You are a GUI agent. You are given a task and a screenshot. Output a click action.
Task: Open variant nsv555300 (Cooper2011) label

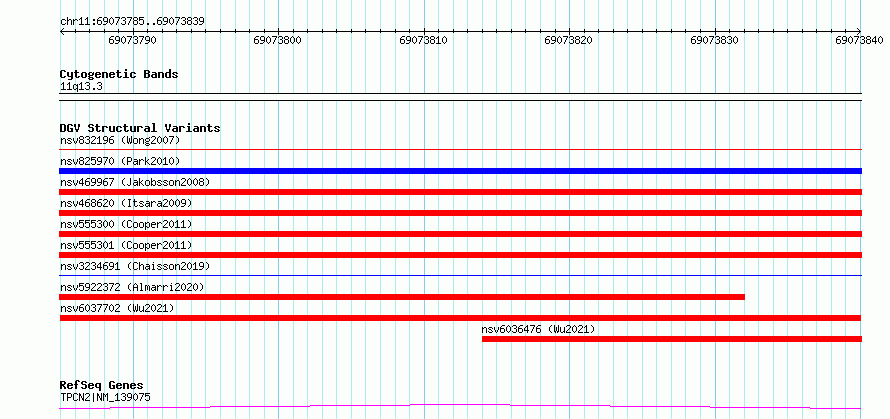pyautogui.click(x=126, y=224)
